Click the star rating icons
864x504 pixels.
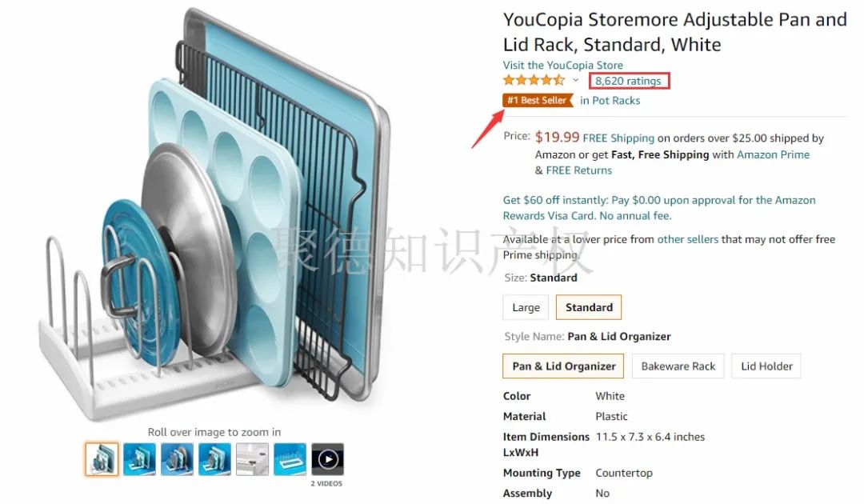pos(534,81)
